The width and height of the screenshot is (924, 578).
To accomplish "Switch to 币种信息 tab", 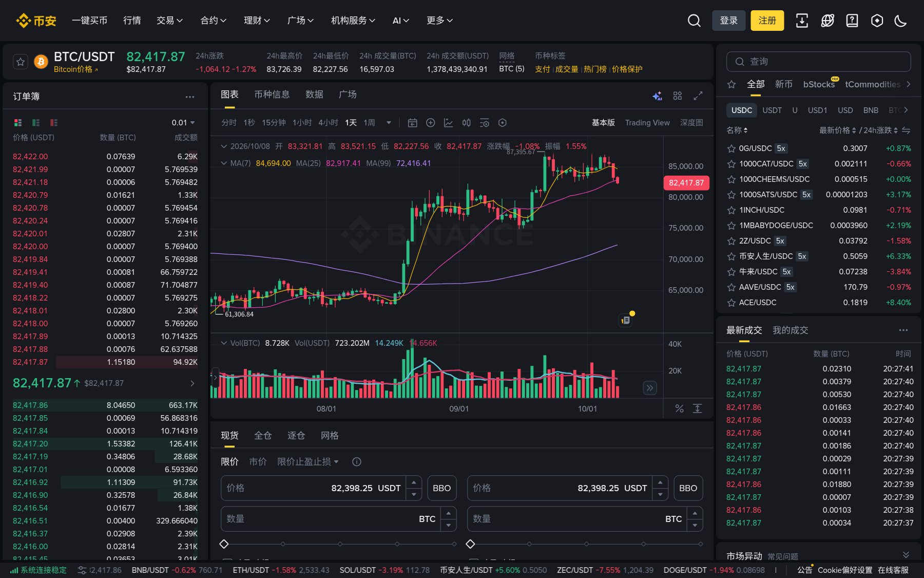I will 272,95.
